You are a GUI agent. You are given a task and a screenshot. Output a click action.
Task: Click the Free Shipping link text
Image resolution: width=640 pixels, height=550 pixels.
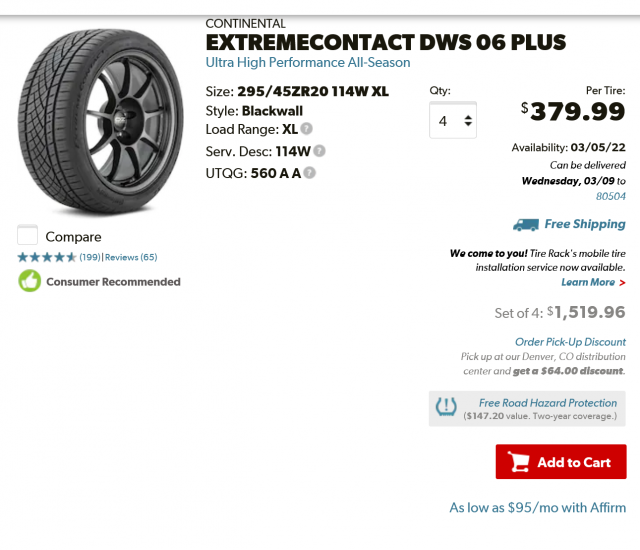(585, 225)
